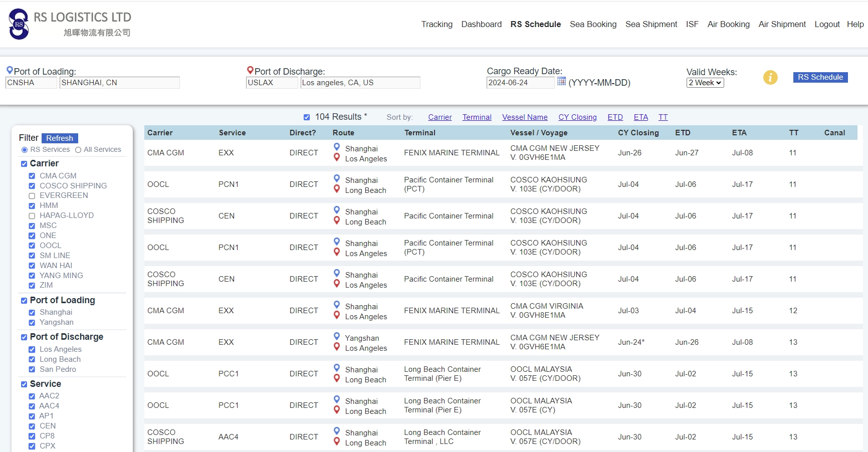
Task: Click the Cargo Ready Date input
Action: point(520,83)
